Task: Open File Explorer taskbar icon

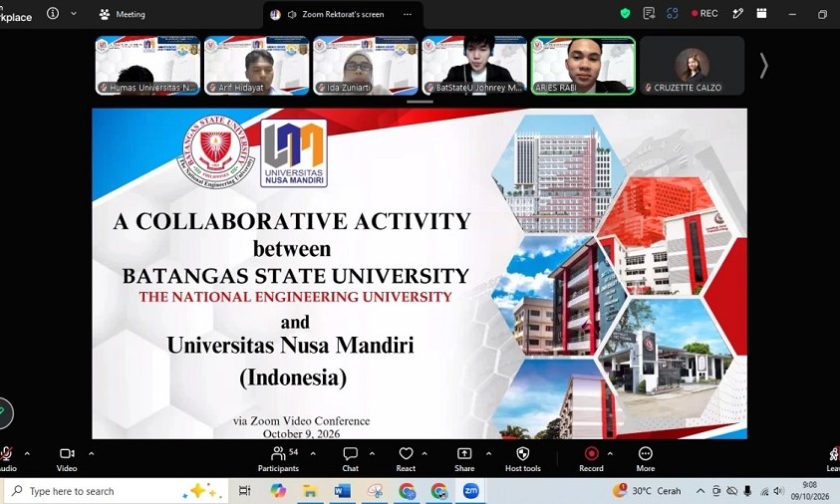Action: (x=310, y=491)
